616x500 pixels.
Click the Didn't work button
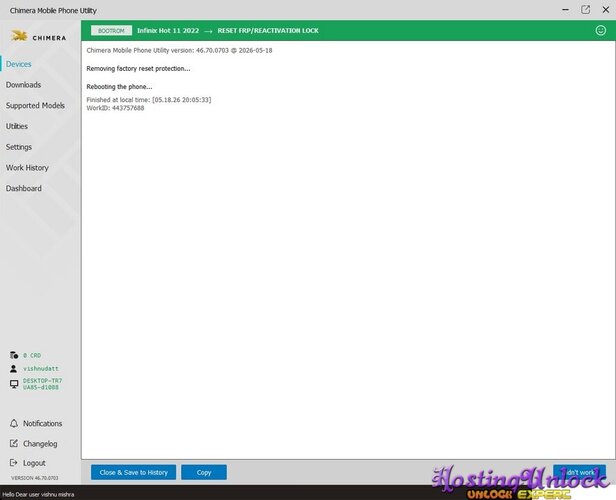579,473
